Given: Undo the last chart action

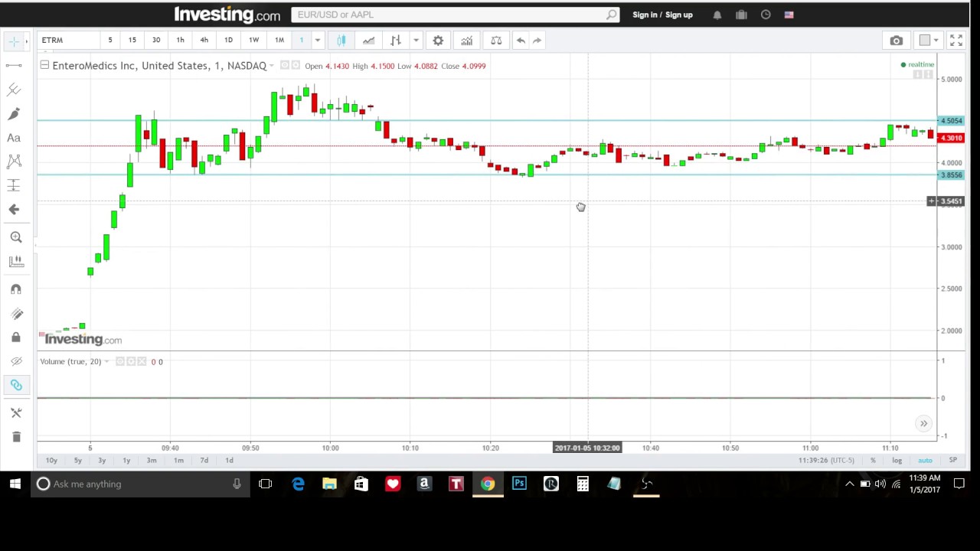Looking at the screenshot, I should click(521, 40).
